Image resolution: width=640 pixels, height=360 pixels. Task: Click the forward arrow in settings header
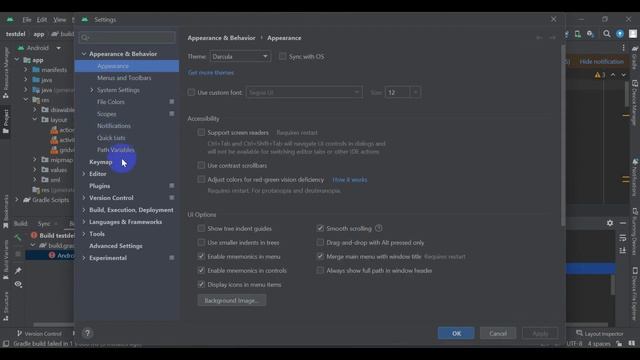[552, 38]
